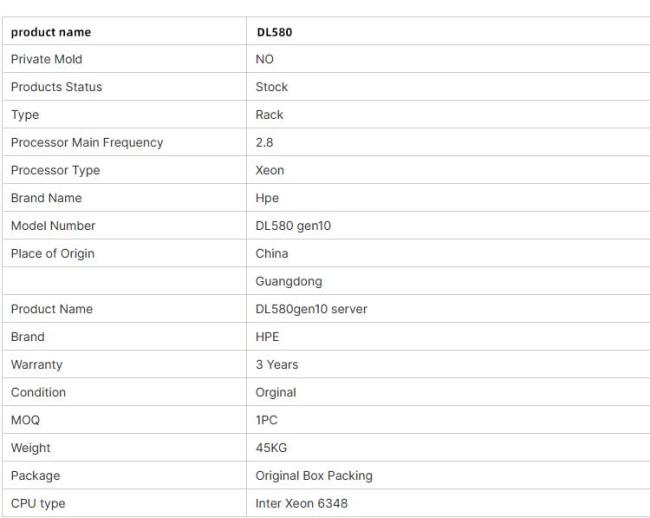Select the Warranty value '3 Years'
The height and width of the screenshot is (518, 650).
click(277, 364)
